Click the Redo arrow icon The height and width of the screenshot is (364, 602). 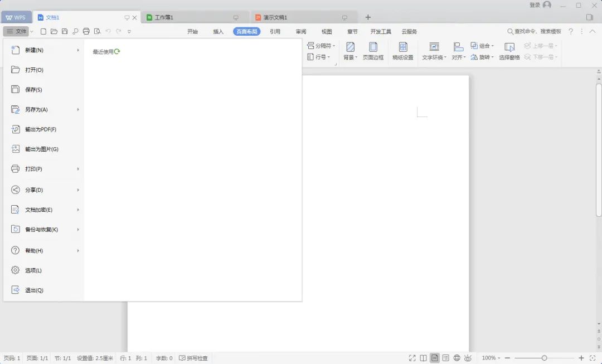click(119, 31)
